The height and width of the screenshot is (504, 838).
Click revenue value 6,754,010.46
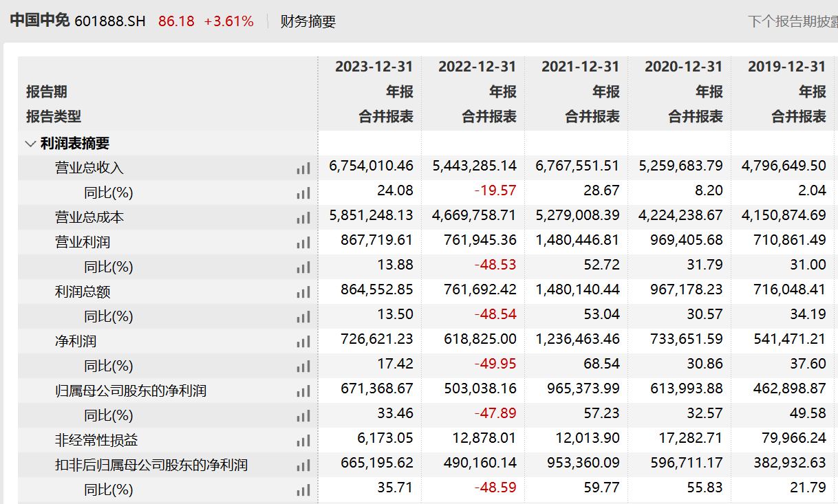372,166
